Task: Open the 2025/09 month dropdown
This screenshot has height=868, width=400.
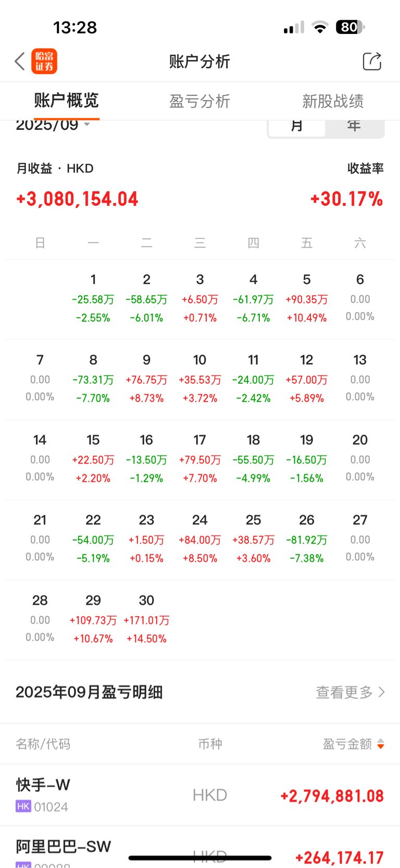Action: (53, 125)
